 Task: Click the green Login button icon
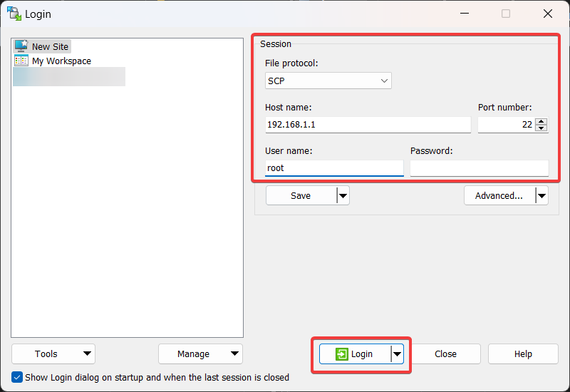(342, 354)
